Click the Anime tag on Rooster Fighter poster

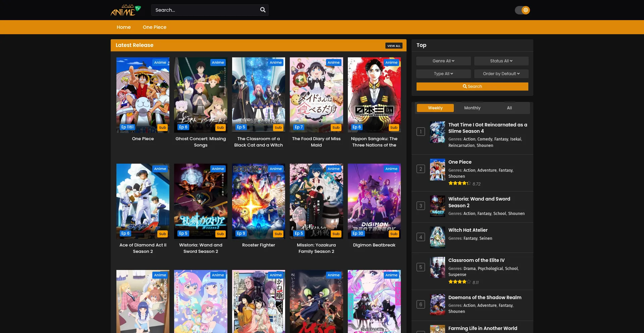(276, 169)
